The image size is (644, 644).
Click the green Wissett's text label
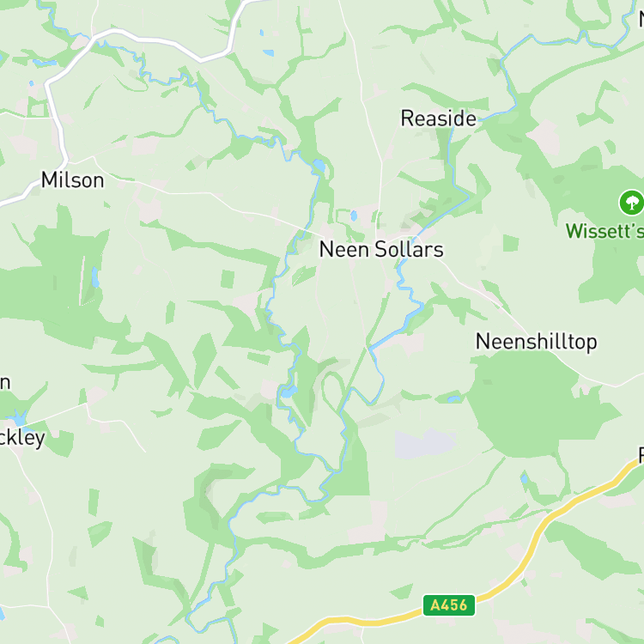click(605, 231)
